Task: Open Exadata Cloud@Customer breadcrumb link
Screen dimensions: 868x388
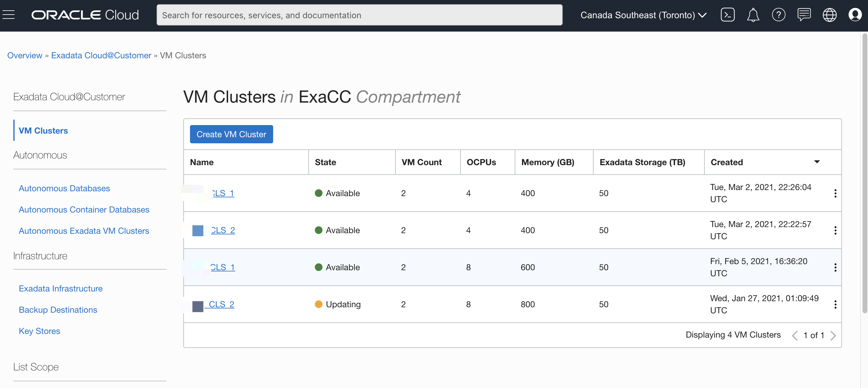Action: point(101,55)
